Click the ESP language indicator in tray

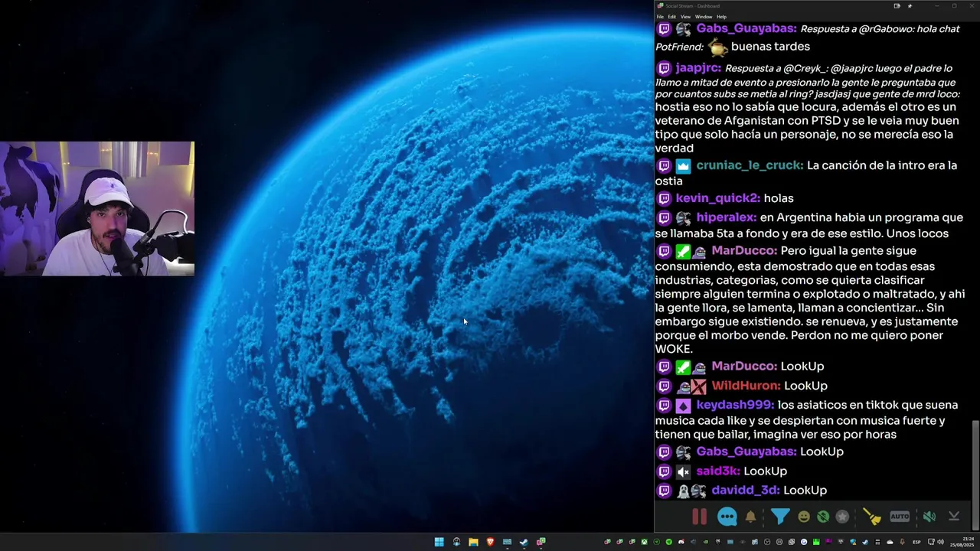[916, 542]
